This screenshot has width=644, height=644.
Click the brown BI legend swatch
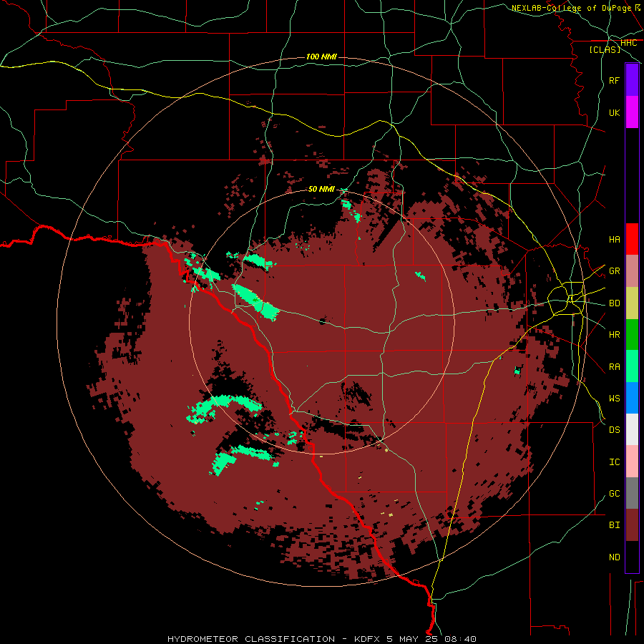click(632, 525)
